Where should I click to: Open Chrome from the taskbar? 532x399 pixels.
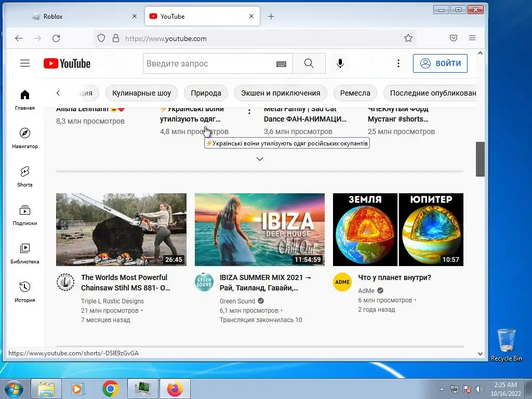pyautogui.click(x=111, y=389)
